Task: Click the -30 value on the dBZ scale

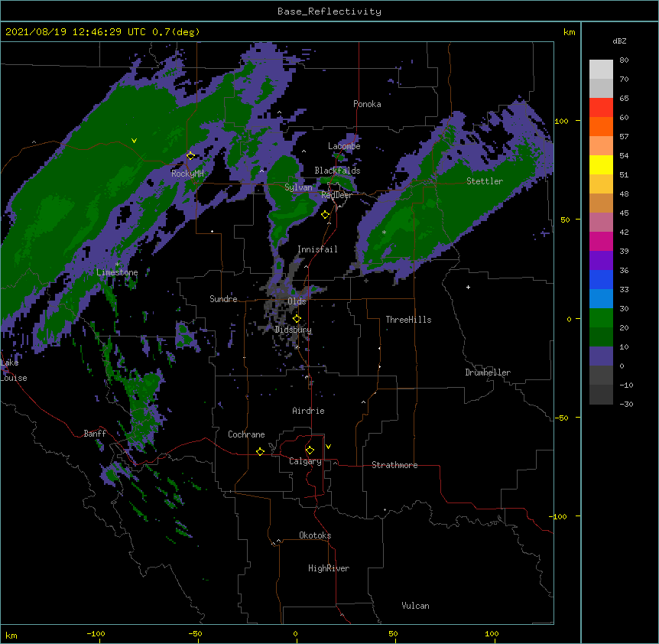Action: 626,404
